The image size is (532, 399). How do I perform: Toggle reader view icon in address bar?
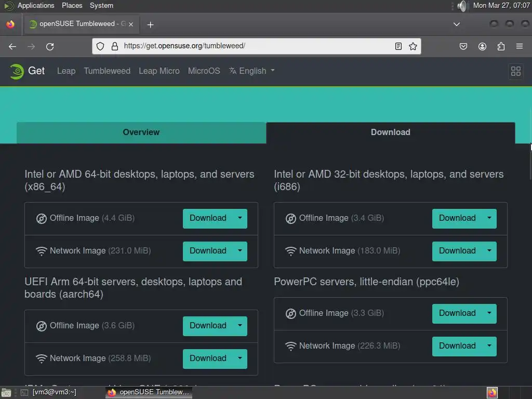(398, 46)
